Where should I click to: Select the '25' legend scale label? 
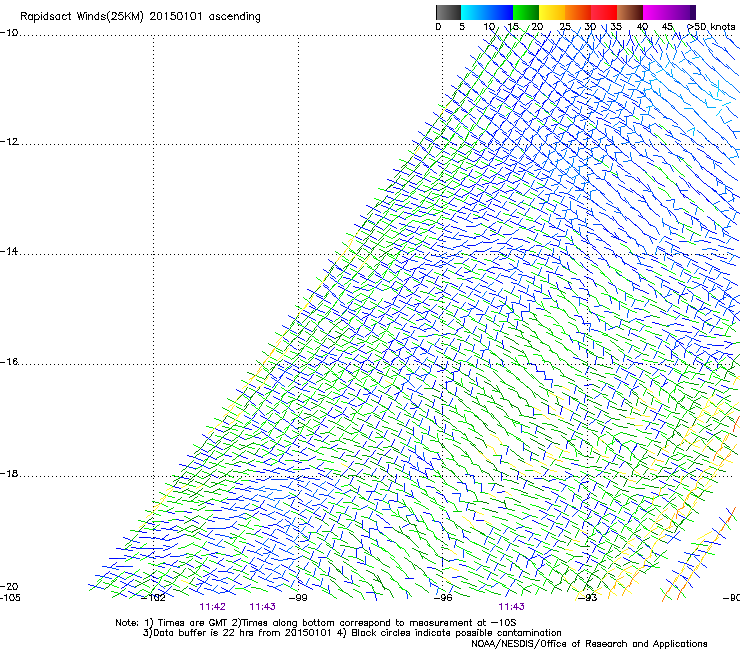click(565, 26)
